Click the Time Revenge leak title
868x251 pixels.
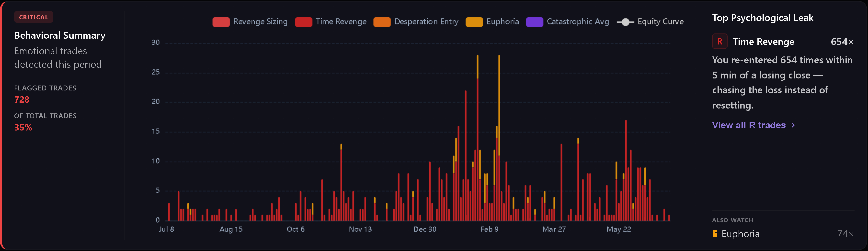click(763, 42)
